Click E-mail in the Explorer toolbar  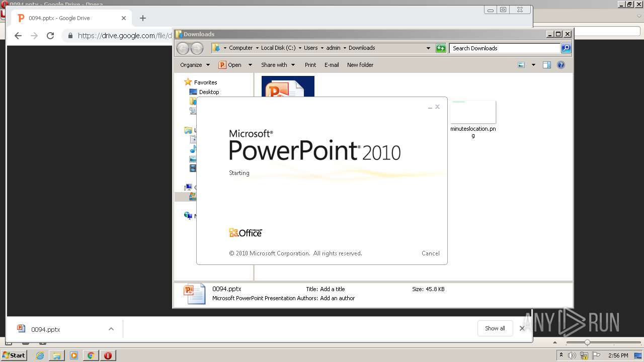(332, 65)
